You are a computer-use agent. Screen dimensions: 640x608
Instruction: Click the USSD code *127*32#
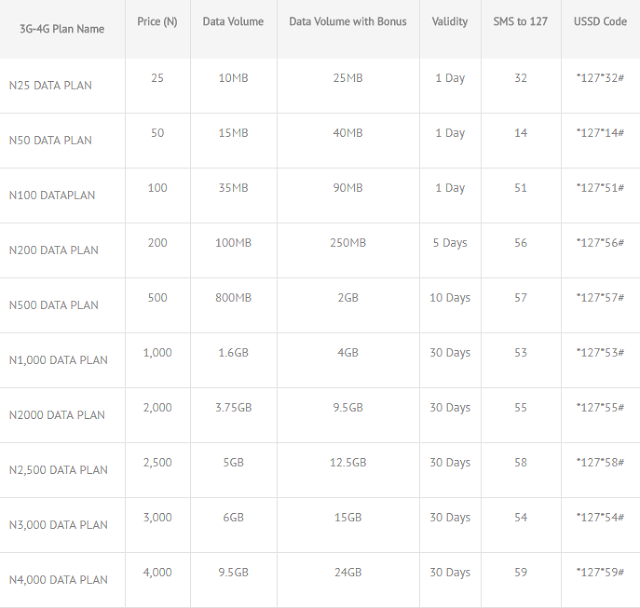point(600,78)
